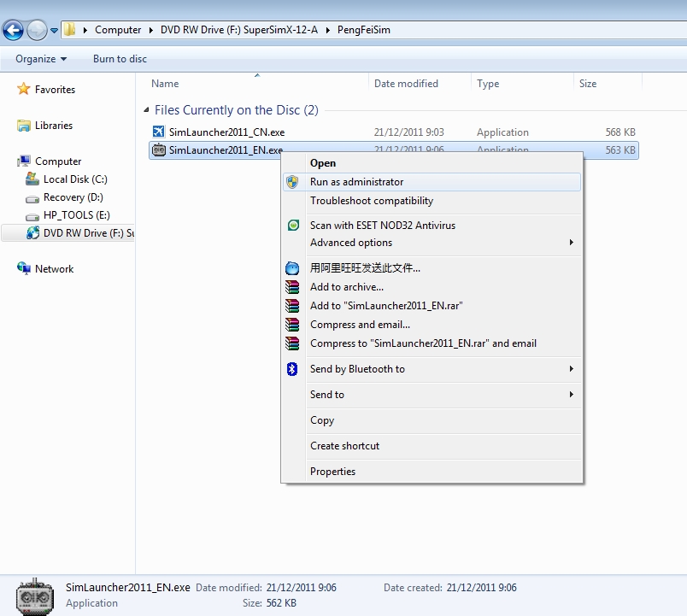Click the Computer monitor icon in sidebar
This screenshot has height=616, width=687.
tap(24, 161)
